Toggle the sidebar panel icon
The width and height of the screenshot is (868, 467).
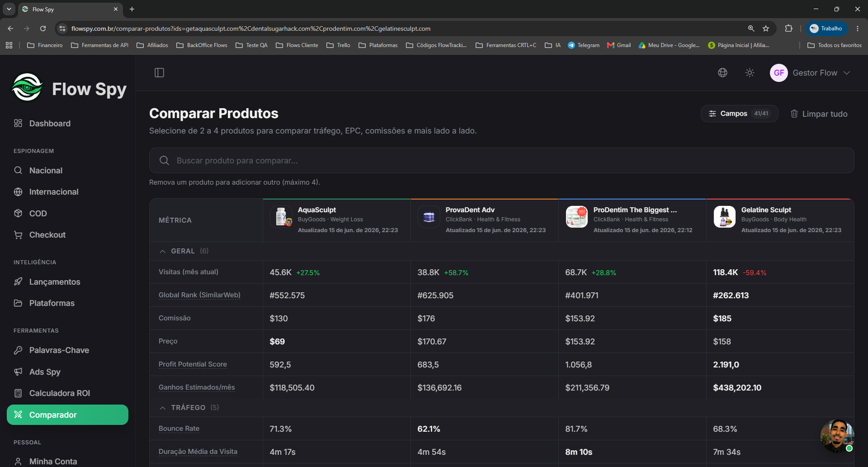point(159,73)
